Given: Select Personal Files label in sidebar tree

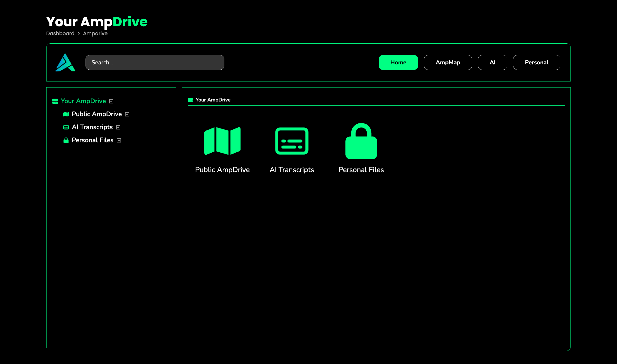Looking at the screenshot, I should click(x=93, y=140).
